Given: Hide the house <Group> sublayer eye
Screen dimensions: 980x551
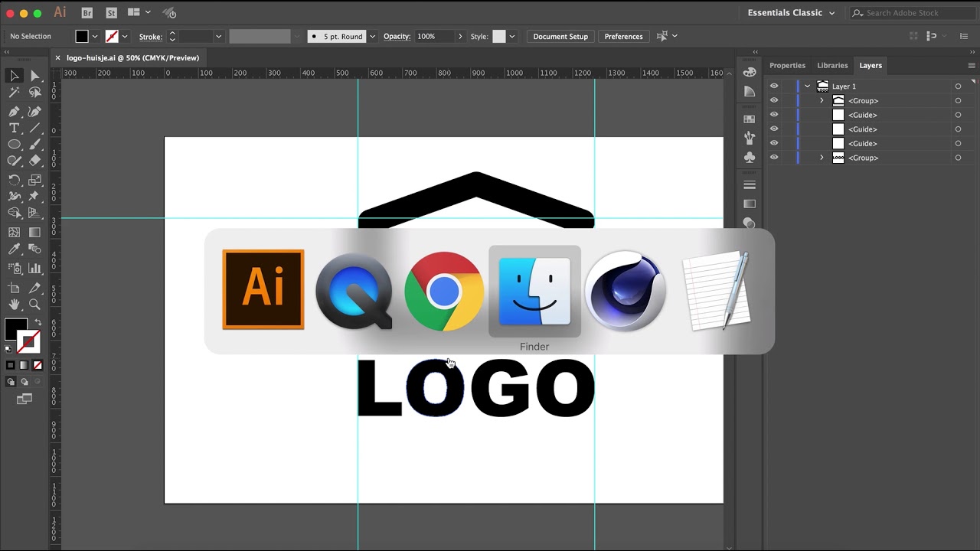Looking at the screenshot, I should 774,101.
